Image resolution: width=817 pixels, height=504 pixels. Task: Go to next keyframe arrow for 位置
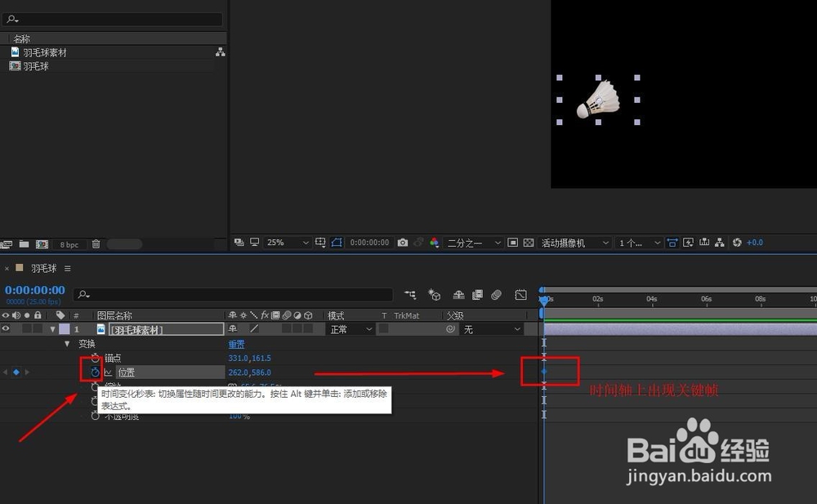click(27, 372)
